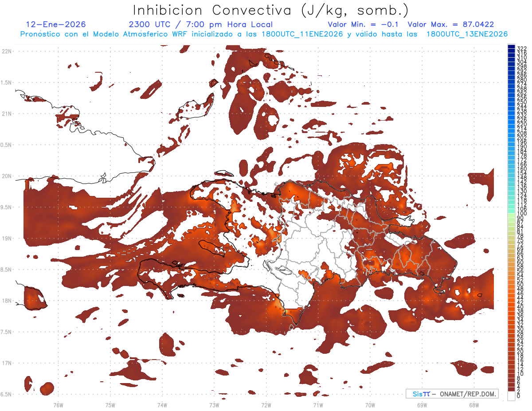The height and width of the screenshot is (411, 532).
Task: Click the 'SisTT - ONAMET/REP.DOM.' credit box
Action: pyautogui.click(x=452, y=394)
